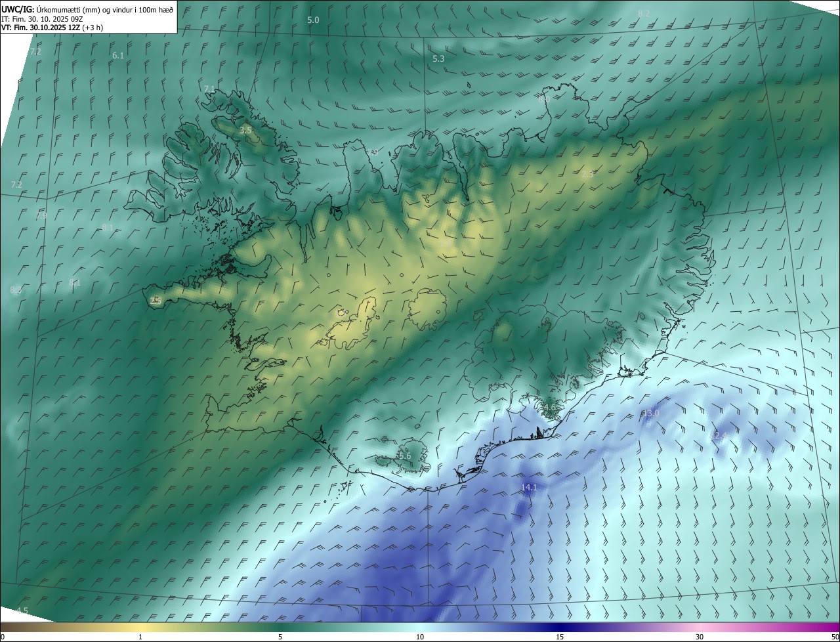Select the 5.3 value label
Viewport: 840px width, 642px height.
point(438,59)
